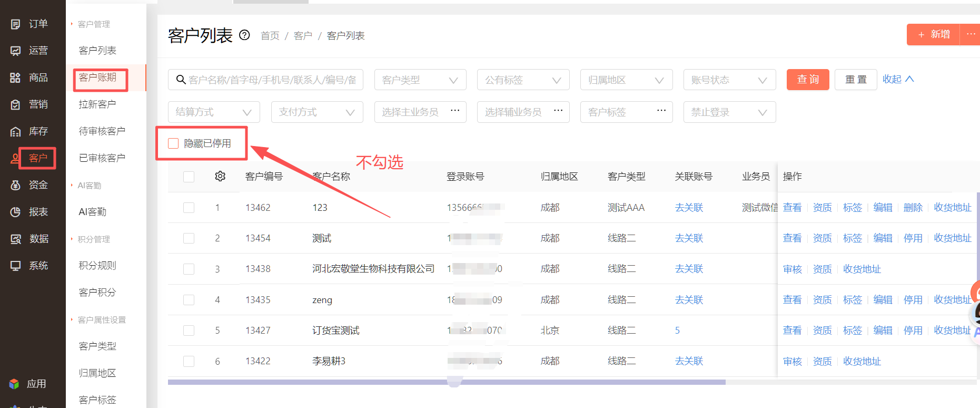Tick the select-all checkbox in table header
The width and height of the screenshot is (980, 408).
[189, 177]
